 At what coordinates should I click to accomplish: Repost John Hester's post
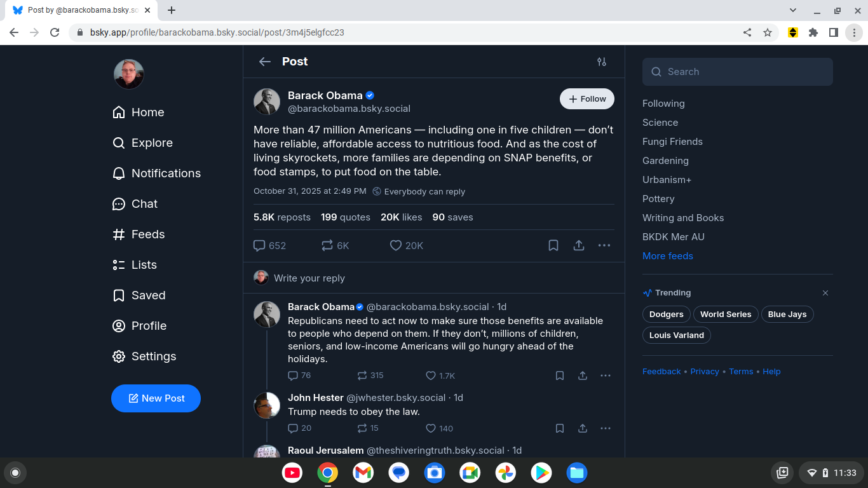point(368,428)
